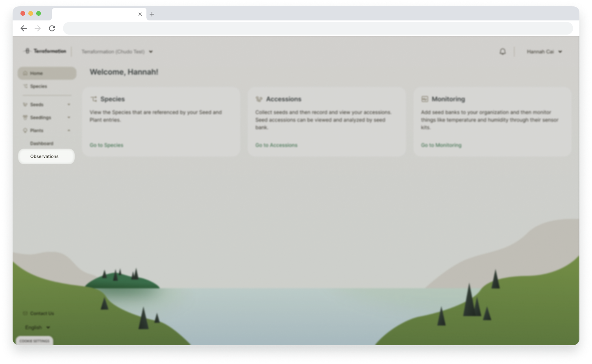
Task: Open the Terraformation (Chudo Test) organization dropdown
Action: [117, 51]
